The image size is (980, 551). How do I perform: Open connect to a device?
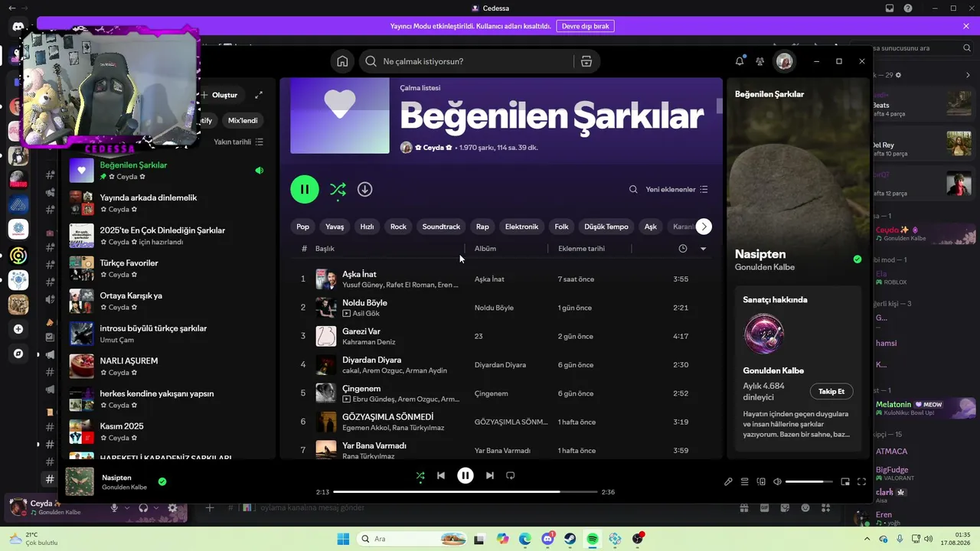(761, 481)
